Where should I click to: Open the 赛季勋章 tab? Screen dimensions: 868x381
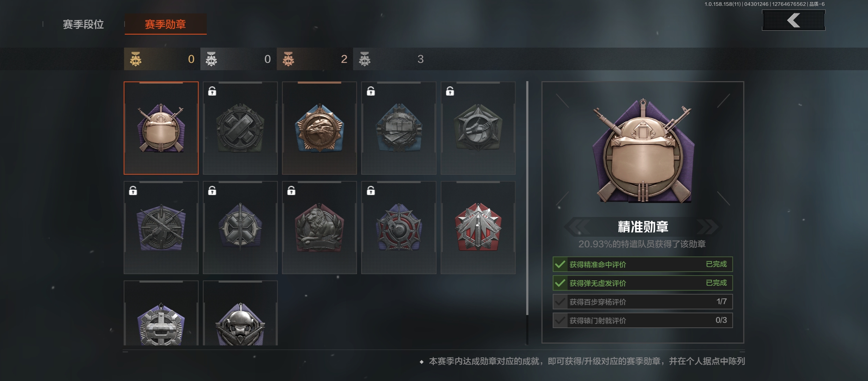(165, 24)
